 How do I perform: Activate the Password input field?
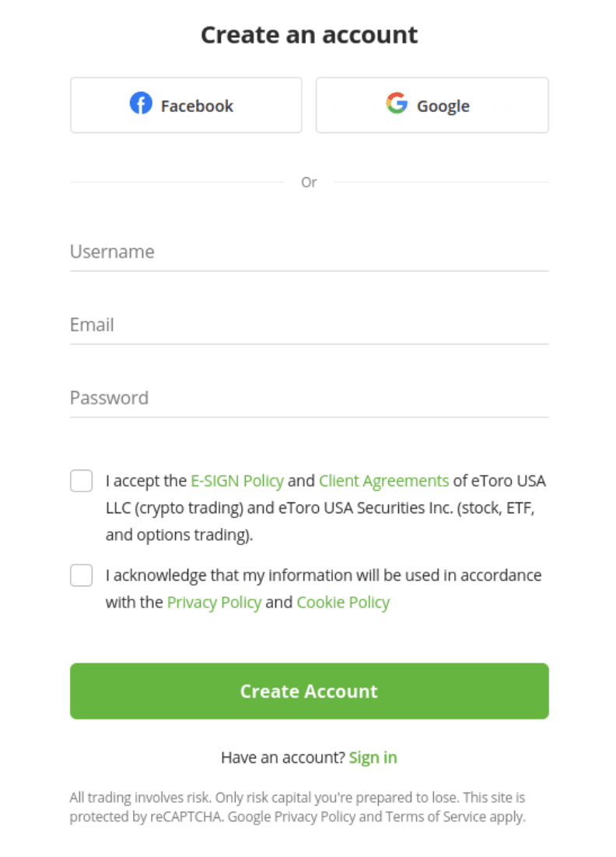[x=310, y=398]
